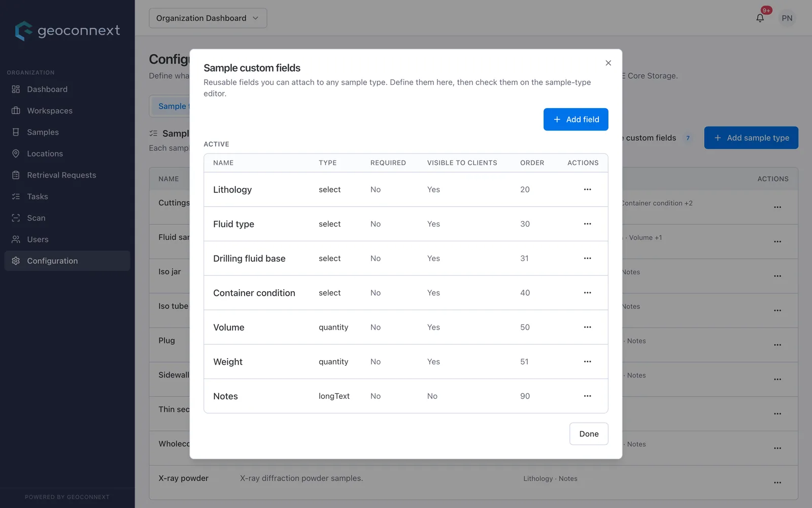Open actions for the Wholecore row
The image size is (812, 508).
[777, 448]
